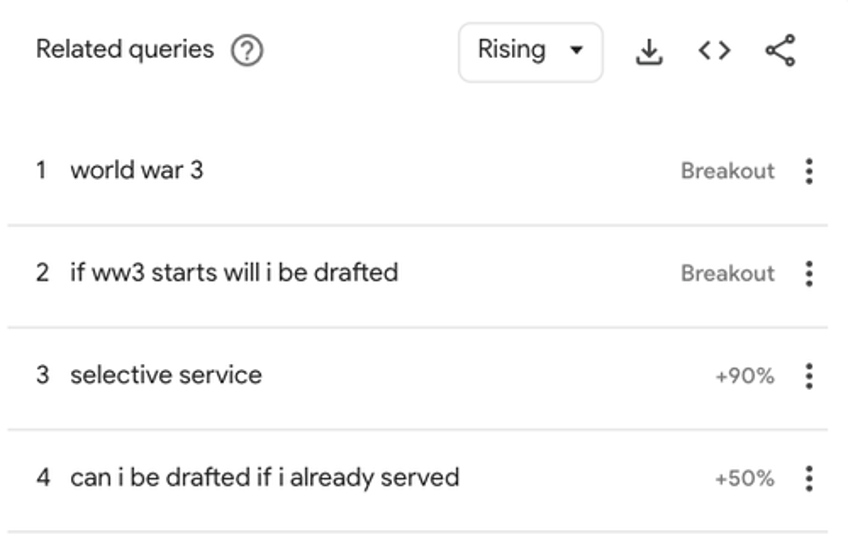
Task: Download related queries as CSV
Action: click(649, 52)
